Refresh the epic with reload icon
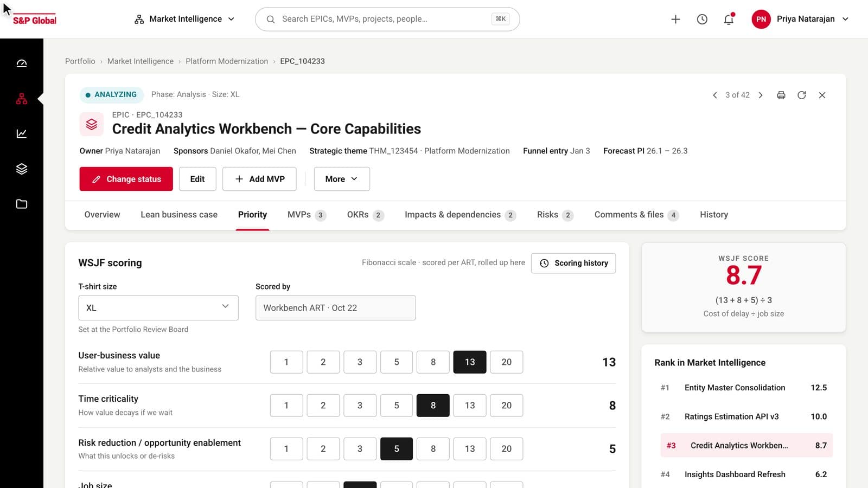868x488 pixels. click(802, 95)
